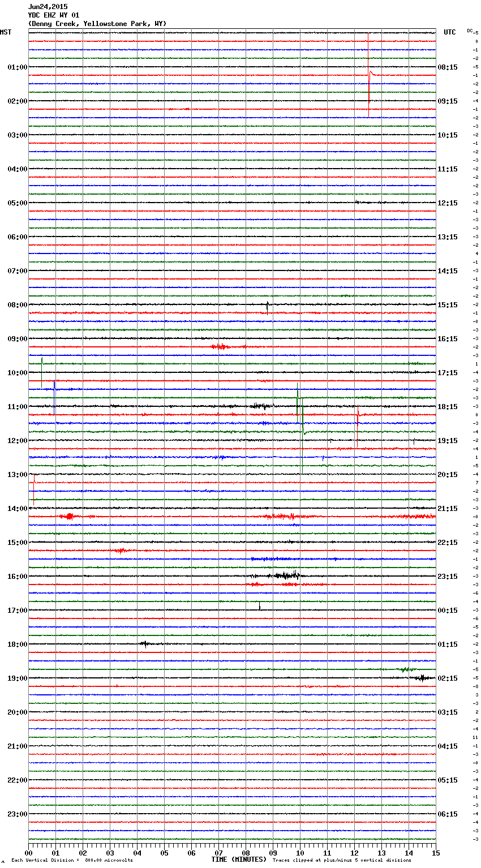481x868 pixels.
Task: Click the 06:15 UTC row label
Action: coord(448,814)
